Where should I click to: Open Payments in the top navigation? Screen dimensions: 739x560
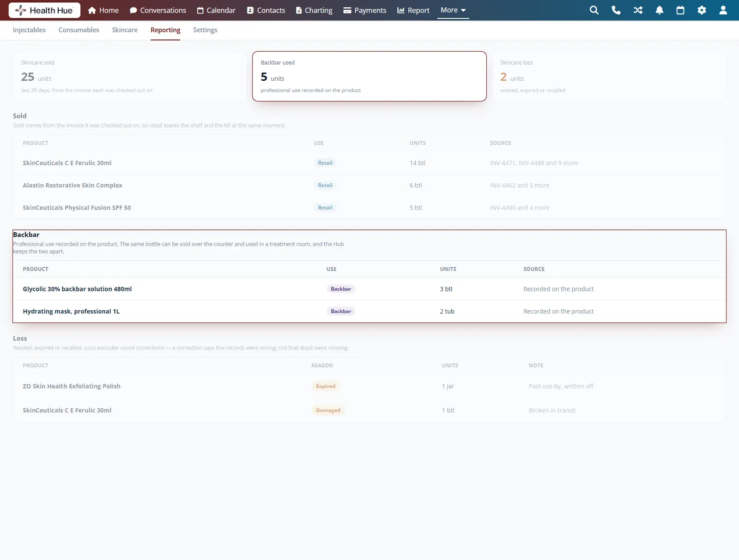tap(365, 10)
